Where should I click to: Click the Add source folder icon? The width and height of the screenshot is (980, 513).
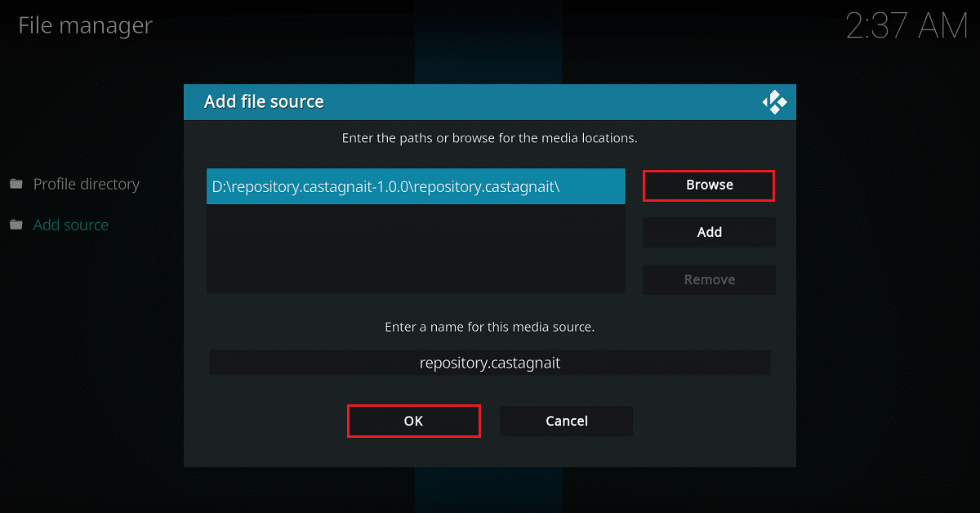tap(16, 225)
